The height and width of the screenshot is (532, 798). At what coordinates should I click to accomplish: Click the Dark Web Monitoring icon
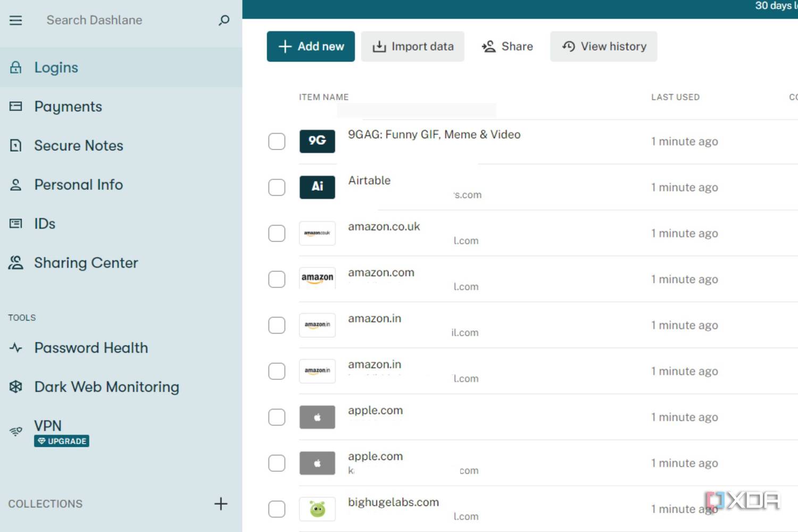coord(16,387)
